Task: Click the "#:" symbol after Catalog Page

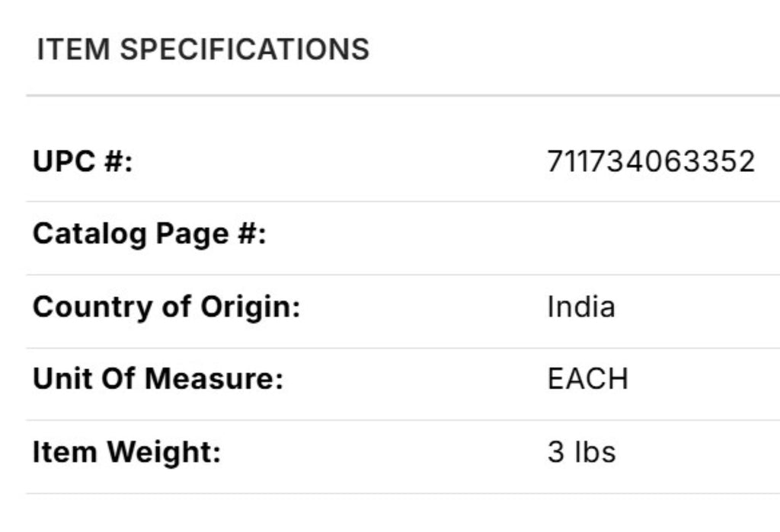Action: 249,234
